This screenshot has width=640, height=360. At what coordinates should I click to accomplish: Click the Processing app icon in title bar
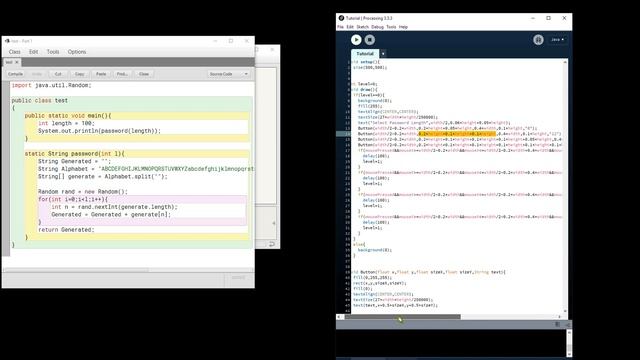point(341,18)
